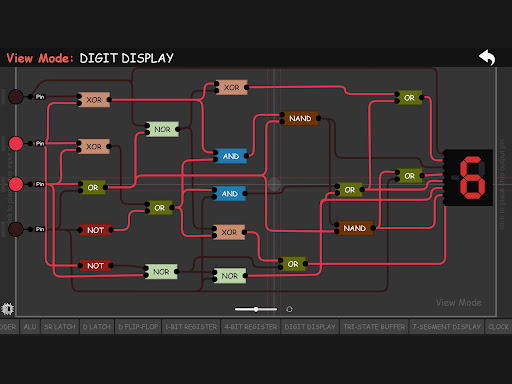This screenshot has height=384, width=512.
Task: Choose the TRI-STATE BUFFER chip
Action: [374, 327]
